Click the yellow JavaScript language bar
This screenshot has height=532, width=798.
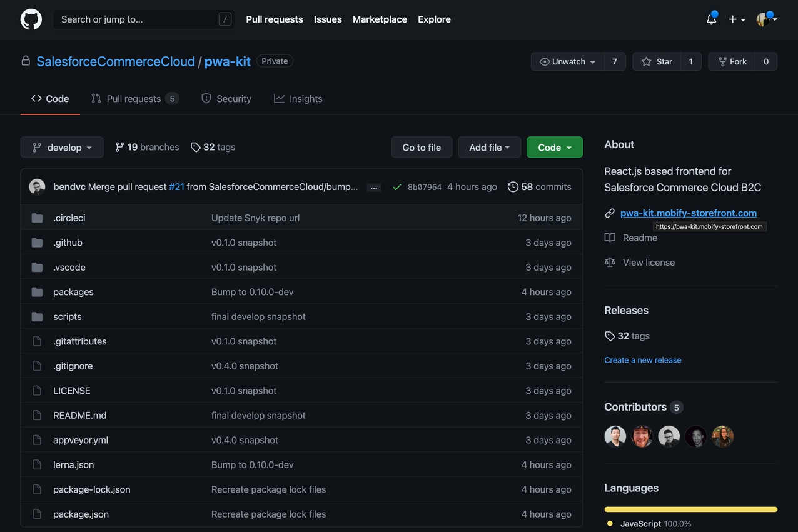(690, 509)
